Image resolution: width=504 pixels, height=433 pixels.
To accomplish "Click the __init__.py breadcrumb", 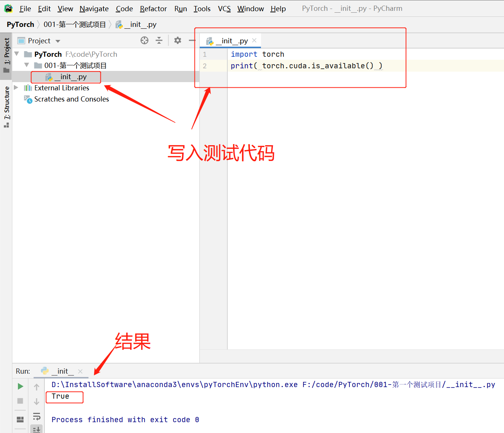I will point(136,25).
